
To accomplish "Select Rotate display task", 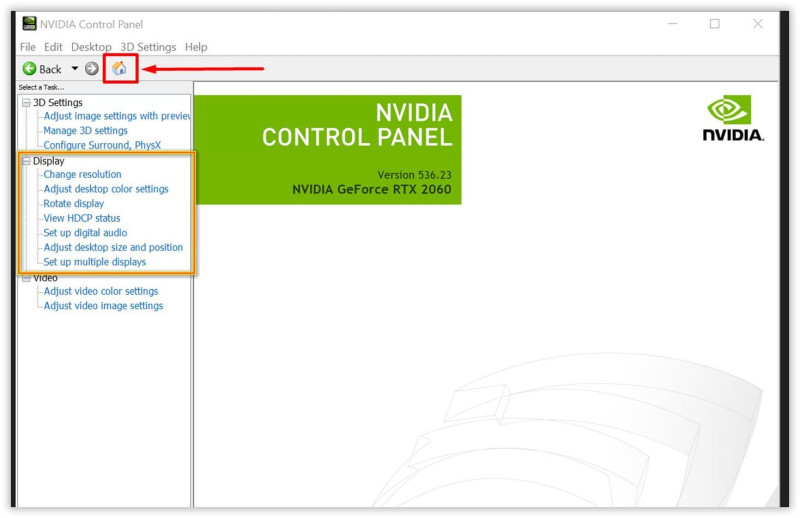I will click(73, 204).
